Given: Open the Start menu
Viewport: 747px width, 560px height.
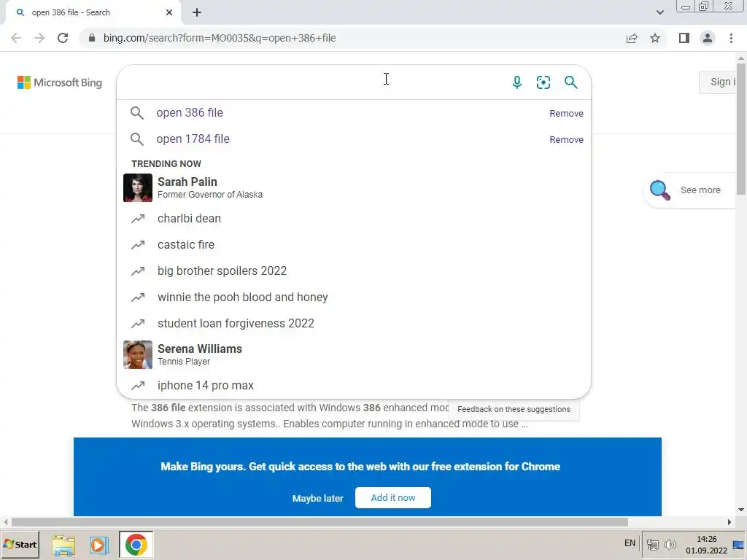Looking at the screenshot, I should click(20, 544).
